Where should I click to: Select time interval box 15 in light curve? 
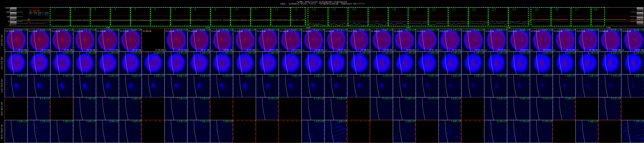[x=338, y=16]
